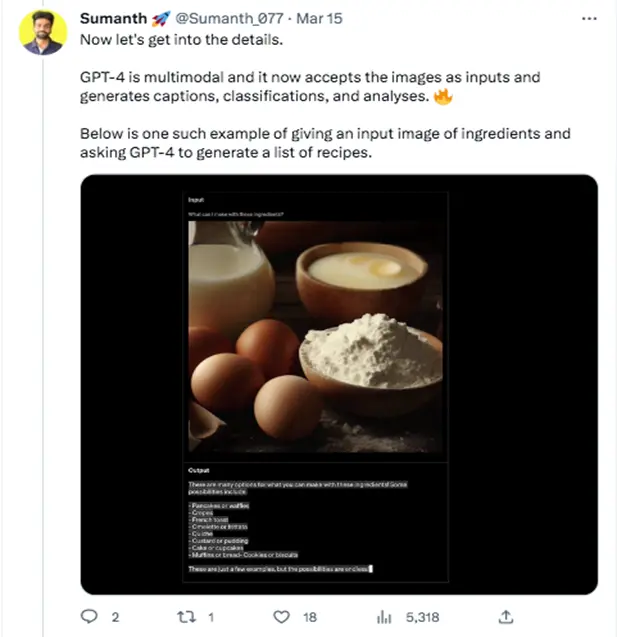
Task: Click the like count showing 18
Action: point(310,617)
